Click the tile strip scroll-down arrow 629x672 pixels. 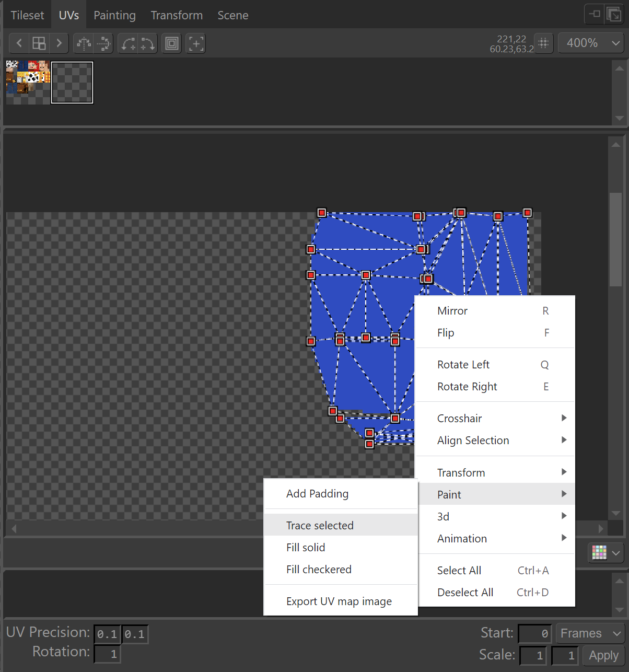[x=619, y=118]
